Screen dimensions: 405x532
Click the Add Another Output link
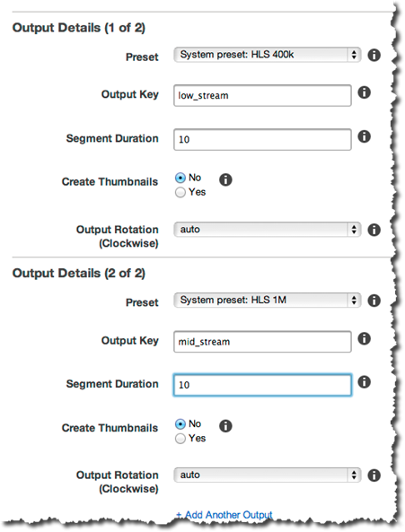point(225,515)
